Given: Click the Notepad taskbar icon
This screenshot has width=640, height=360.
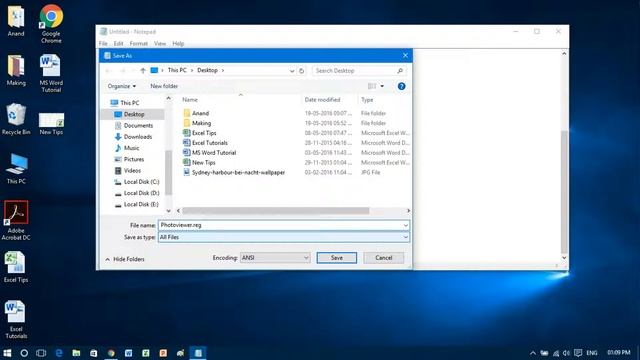Looking at the screenshot, I should (198, 353).
